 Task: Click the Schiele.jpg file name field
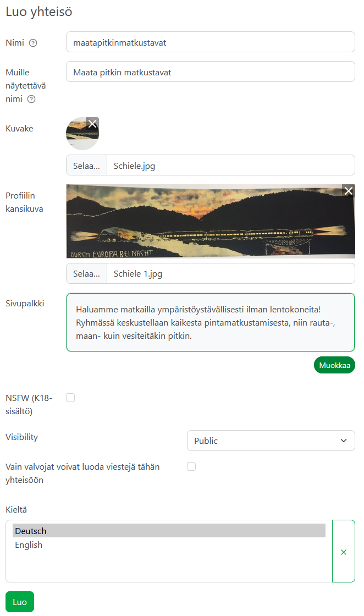tap(231, 166)
